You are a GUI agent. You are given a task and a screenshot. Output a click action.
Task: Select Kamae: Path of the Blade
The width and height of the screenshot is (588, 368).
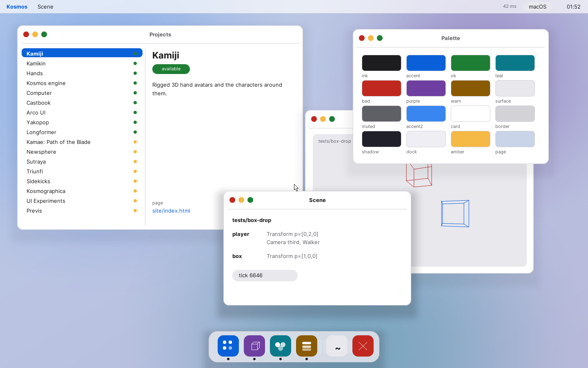click(82, 142)
